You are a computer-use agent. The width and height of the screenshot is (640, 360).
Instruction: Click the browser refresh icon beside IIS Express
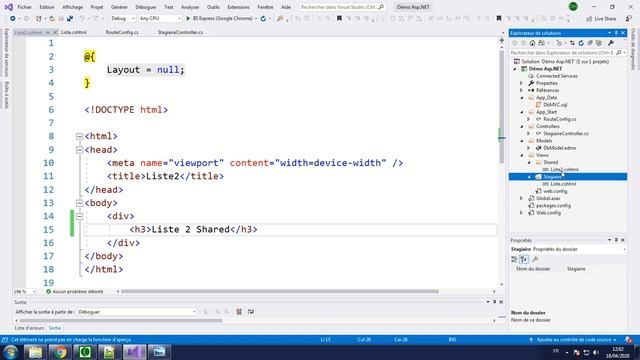point(263,18)
